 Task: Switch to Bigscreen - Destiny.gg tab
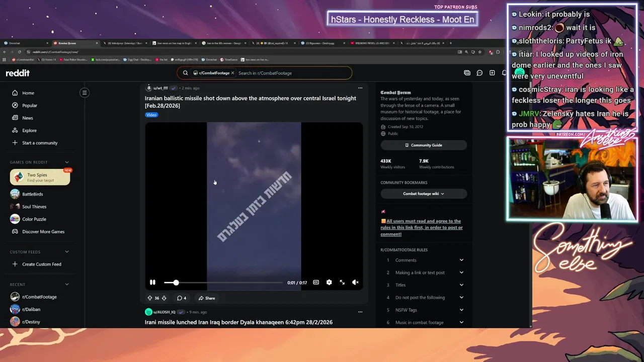(x=324, y=43)
